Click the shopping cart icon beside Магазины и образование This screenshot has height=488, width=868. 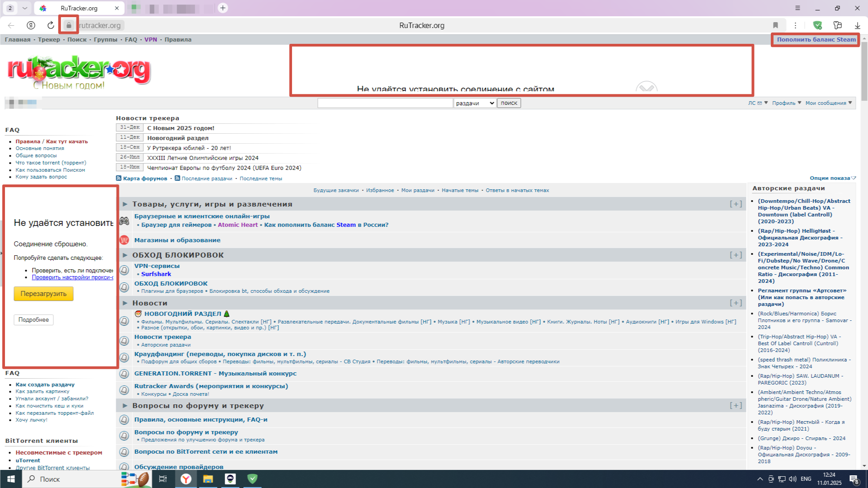[124, 240]
